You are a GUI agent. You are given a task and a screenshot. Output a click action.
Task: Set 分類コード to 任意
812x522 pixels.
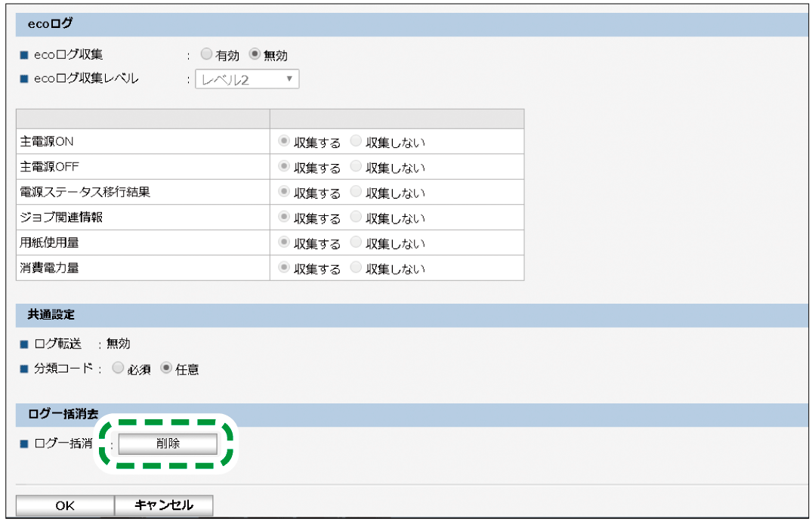[166, 369]
